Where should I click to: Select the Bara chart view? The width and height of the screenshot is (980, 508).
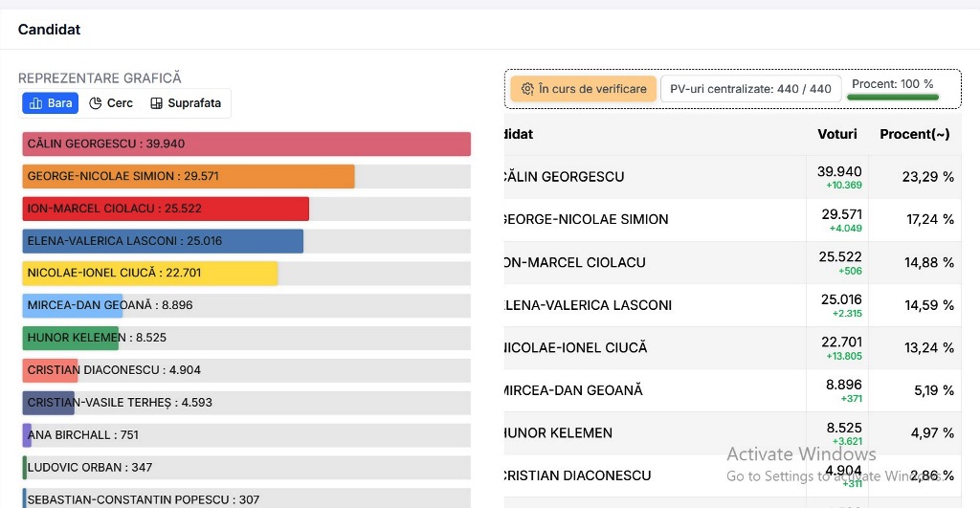click(51, 103)
